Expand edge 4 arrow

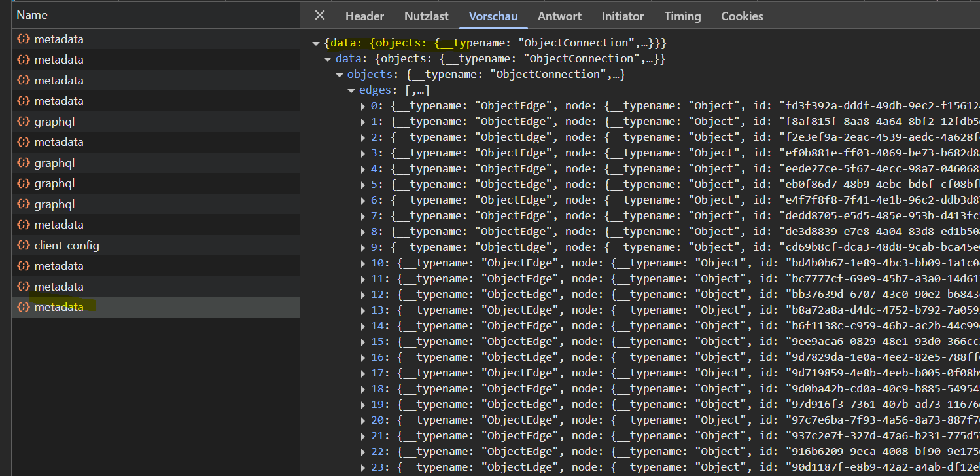(363, 169)
